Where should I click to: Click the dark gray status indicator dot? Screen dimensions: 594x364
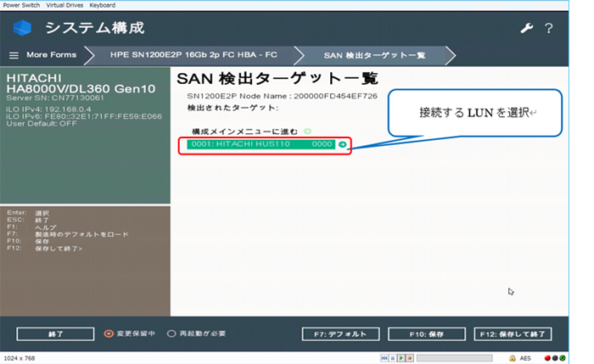[555, 358]
